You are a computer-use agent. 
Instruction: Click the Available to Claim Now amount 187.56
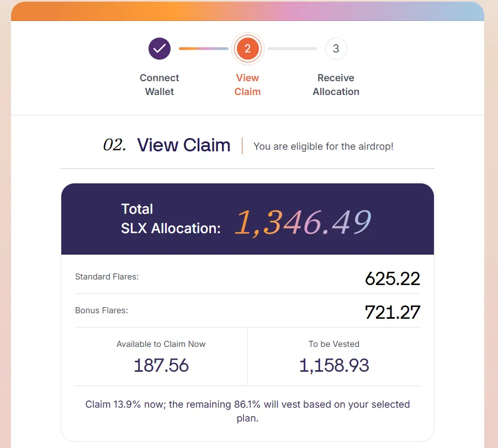tap(161, 365)
